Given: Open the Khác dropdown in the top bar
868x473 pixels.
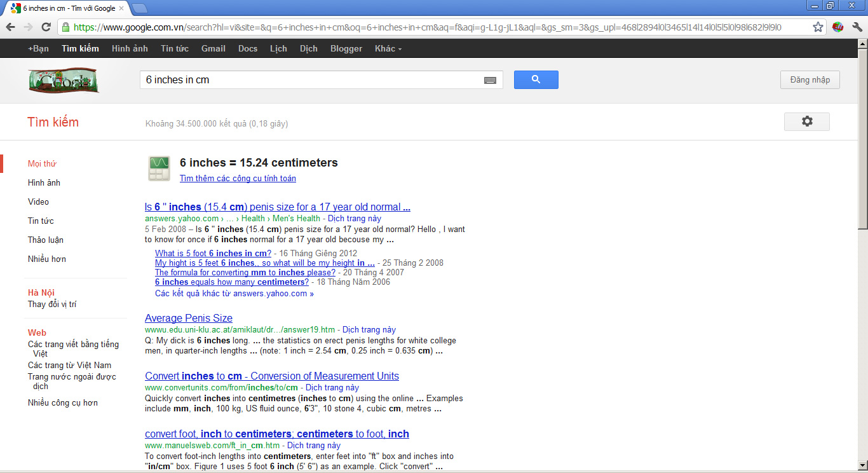Looking at the screenshot, I should [388, 48].
